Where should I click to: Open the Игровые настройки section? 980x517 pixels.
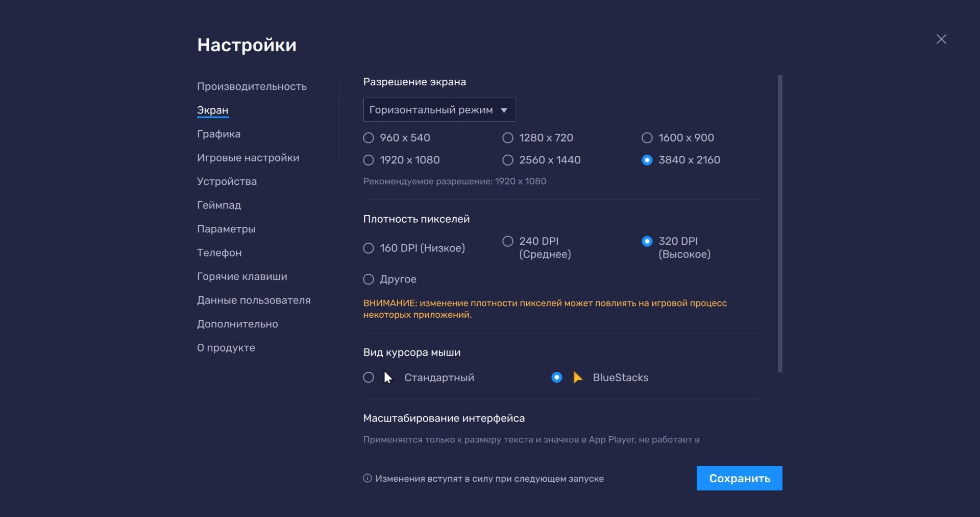248,158
